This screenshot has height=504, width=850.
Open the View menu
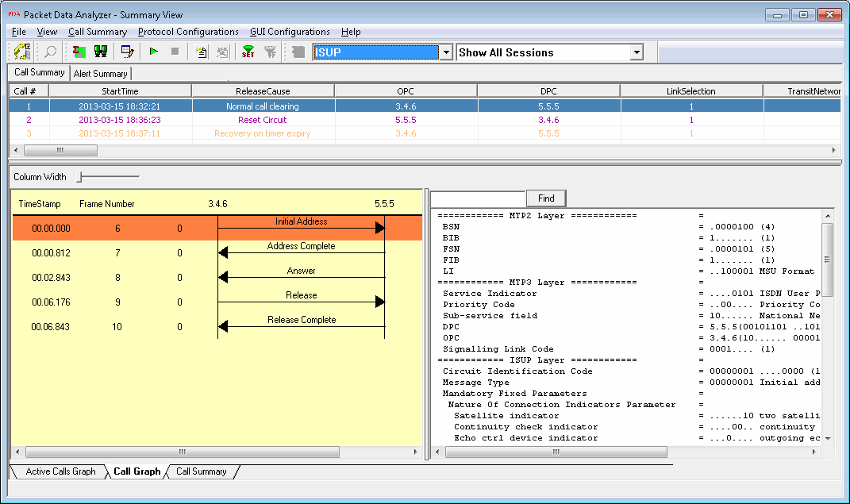pyautogui.click(x=47, y=32)
